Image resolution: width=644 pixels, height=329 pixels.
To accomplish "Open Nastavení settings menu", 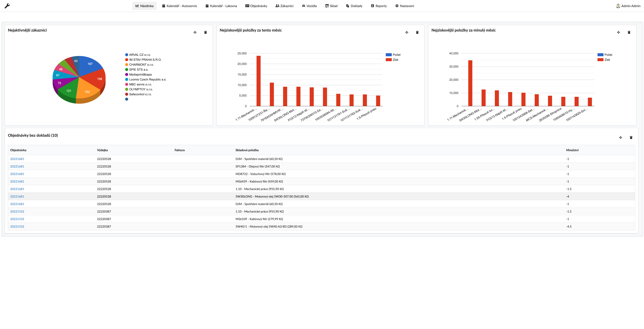I will (x=404, y=6).
